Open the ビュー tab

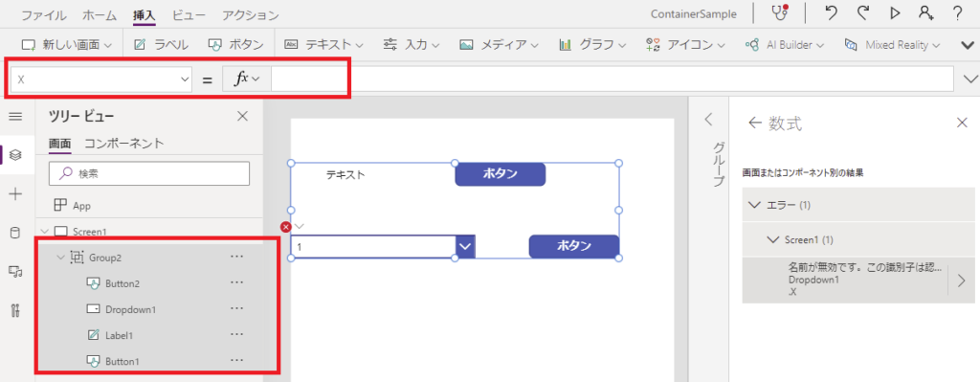point(189,15)
